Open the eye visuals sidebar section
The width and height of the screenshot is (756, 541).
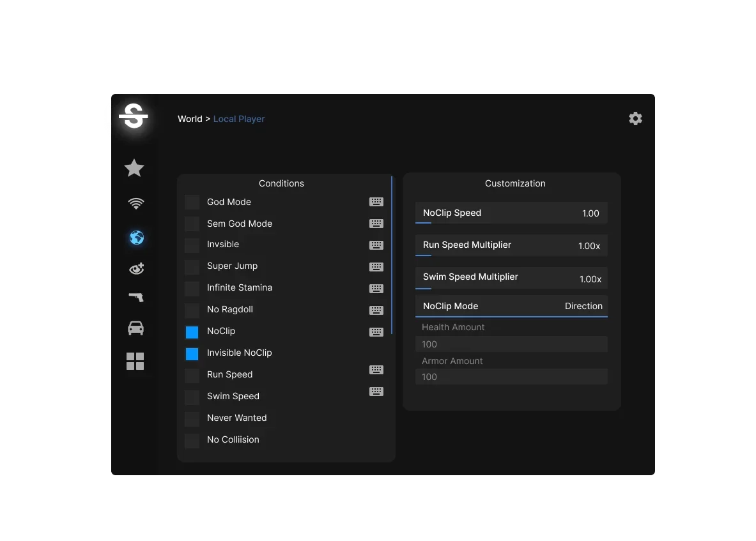pyautogui.click(x=137, y=268)
